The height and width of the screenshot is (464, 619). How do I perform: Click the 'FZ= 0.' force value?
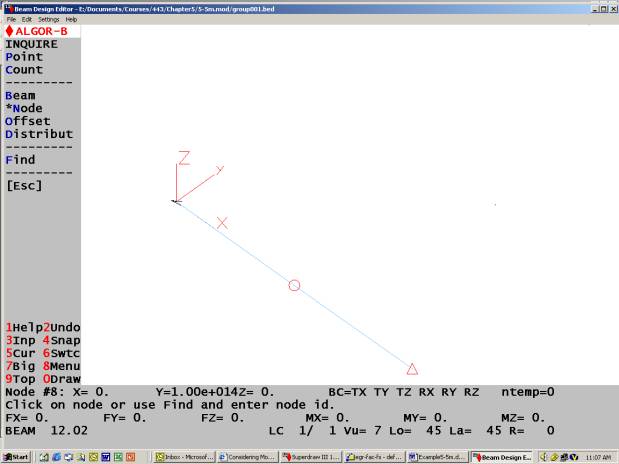[x=223, y=418]
